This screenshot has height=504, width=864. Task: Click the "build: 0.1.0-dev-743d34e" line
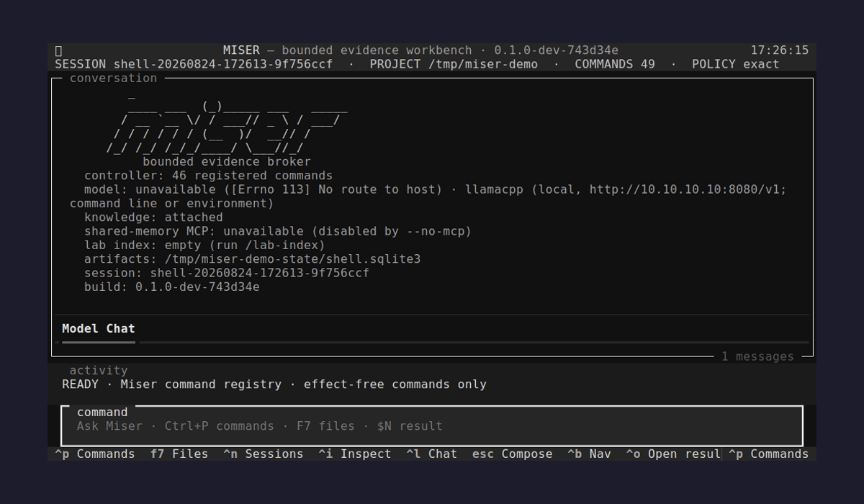coord(171,287)
